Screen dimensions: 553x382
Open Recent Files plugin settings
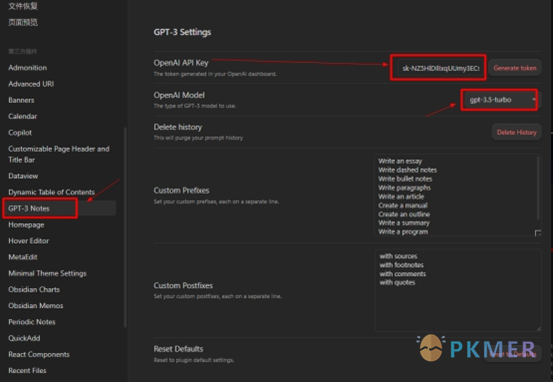pyautogui.click(x=27, y=371)
